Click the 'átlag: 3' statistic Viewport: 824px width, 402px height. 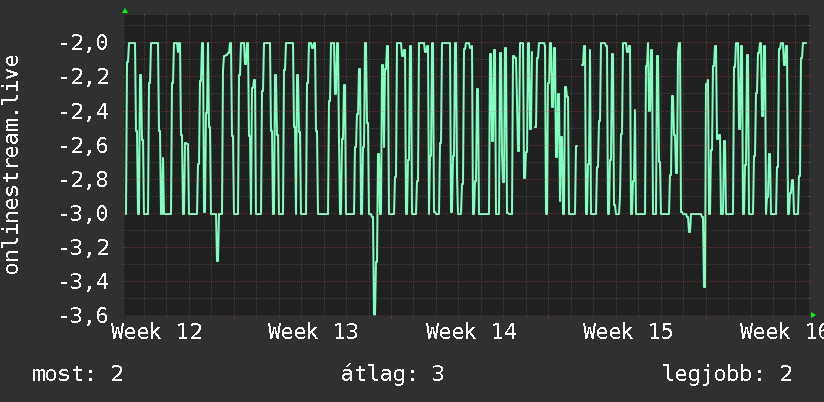point(393,374)
